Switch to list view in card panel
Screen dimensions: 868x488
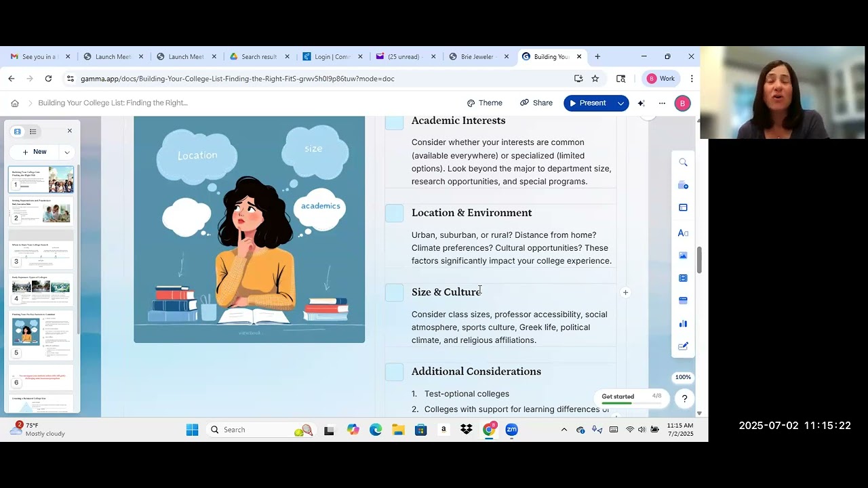tap(33, 131)
